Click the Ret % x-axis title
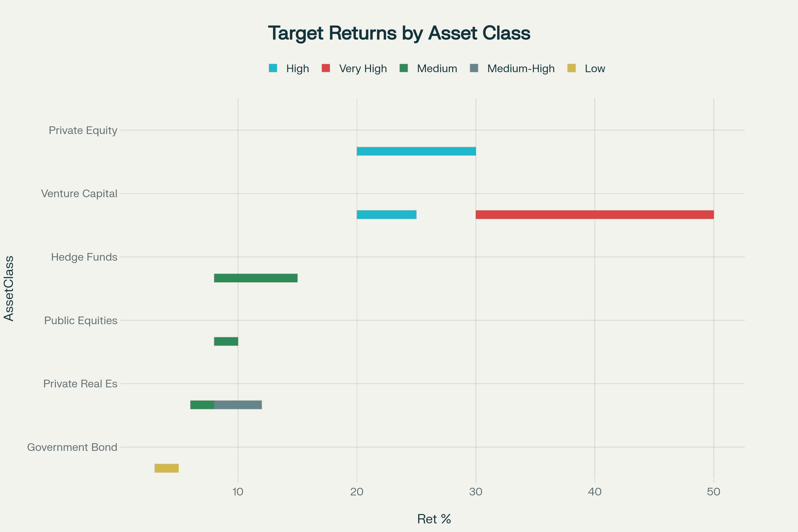This screenshot has width=798, height=532. tap(434, 519)
